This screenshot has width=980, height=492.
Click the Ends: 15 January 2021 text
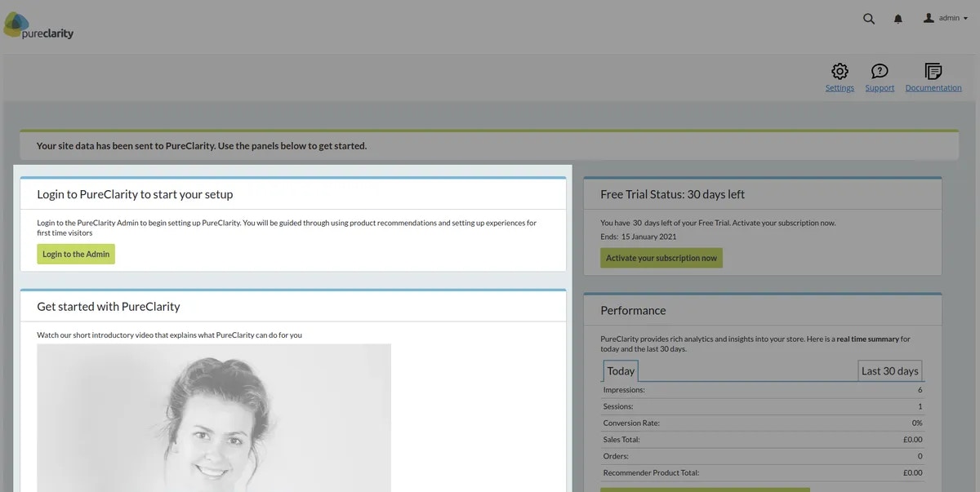coord(638,237)
